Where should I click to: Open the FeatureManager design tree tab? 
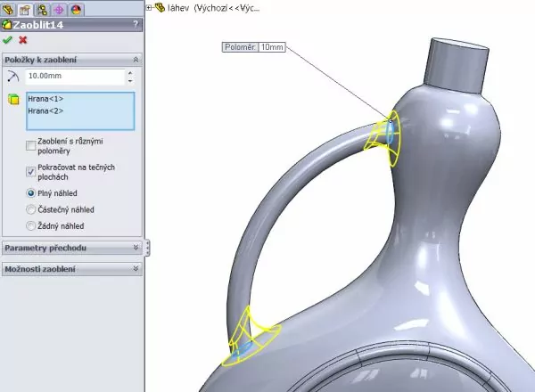(10, 10)
